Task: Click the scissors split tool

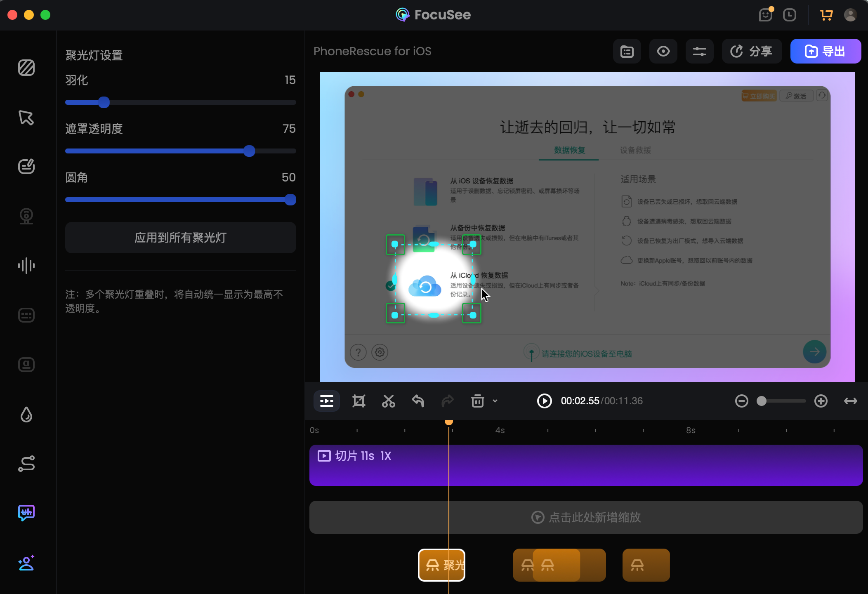Action: (x=389, y=401)
